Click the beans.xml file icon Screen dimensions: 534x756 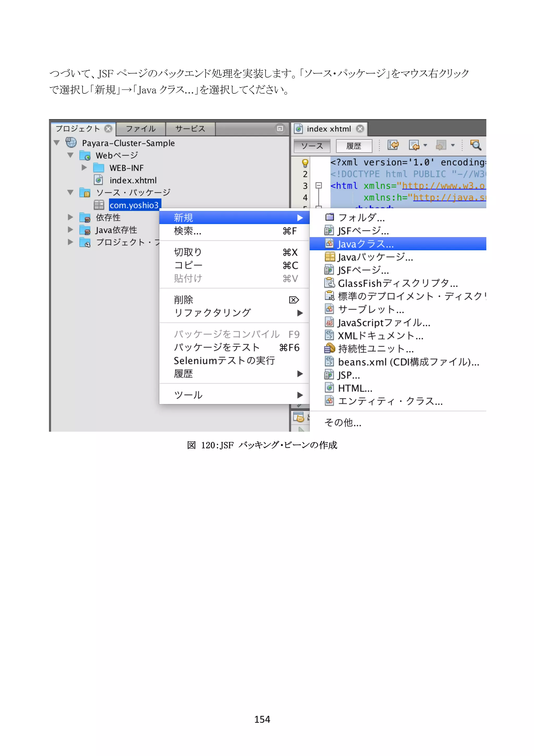click(329, 361)
